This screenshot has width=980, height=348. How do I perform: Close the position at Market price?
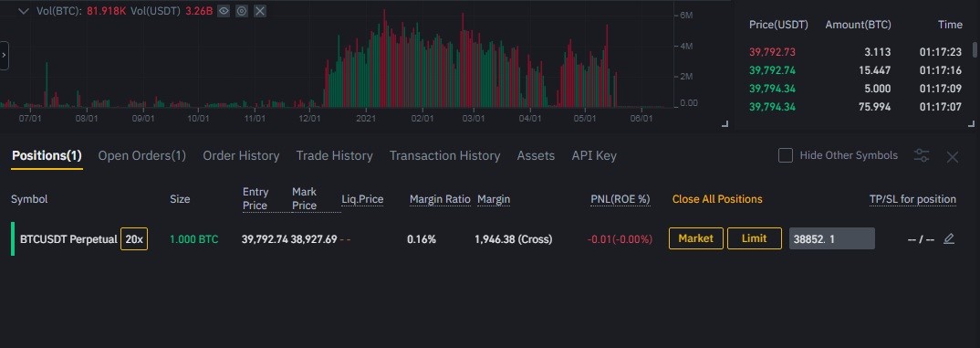696,238
